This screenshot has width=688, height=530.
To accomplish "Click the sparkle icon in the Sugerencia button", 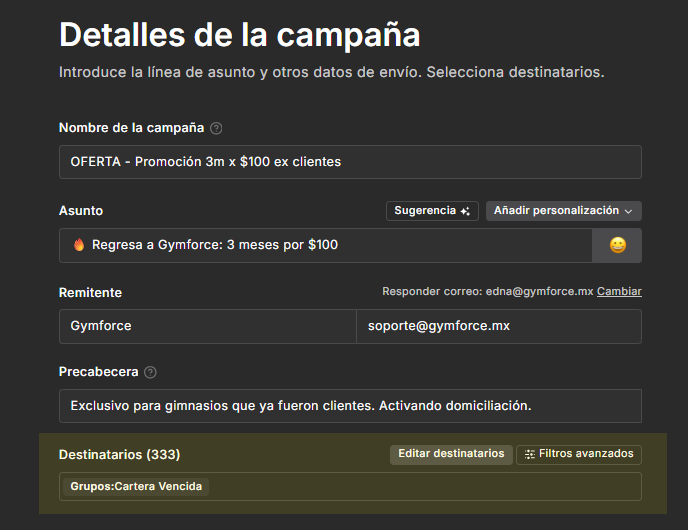I will (465, 211).
